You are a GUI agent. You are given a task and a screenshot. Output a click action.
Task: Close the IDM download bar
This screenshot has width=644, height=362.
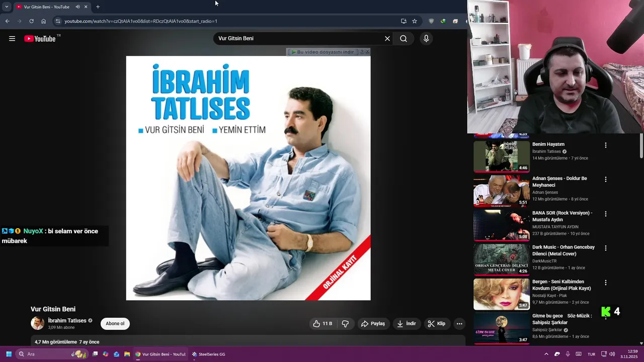click(x=367, y=52)
